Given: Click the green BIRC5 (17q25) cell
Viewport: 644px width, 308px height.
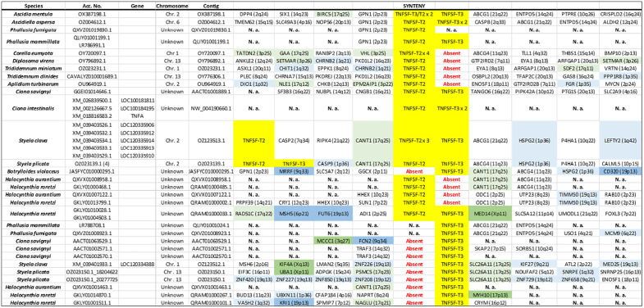Looking at the screenshot, I should point(333,13).
